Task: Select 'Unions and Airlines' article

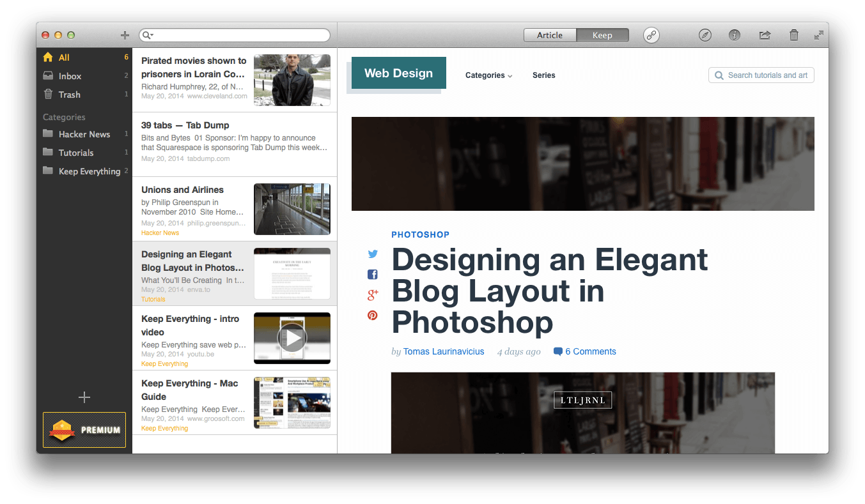Action: [x=235, y=210]
